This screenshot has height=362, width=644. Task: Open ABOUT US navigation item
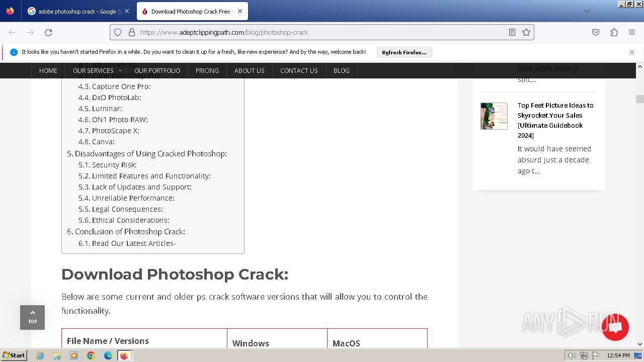tap(250, 70)
